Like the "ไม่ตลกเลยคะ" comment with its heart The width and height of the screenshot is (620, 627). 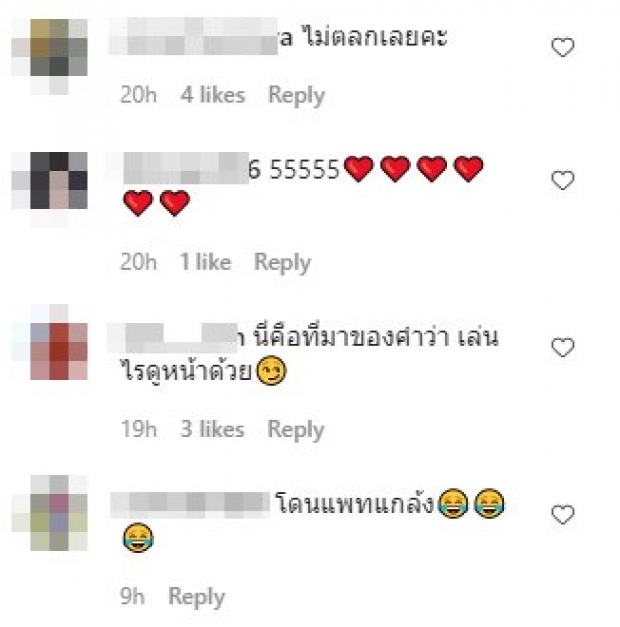(563, 47)
